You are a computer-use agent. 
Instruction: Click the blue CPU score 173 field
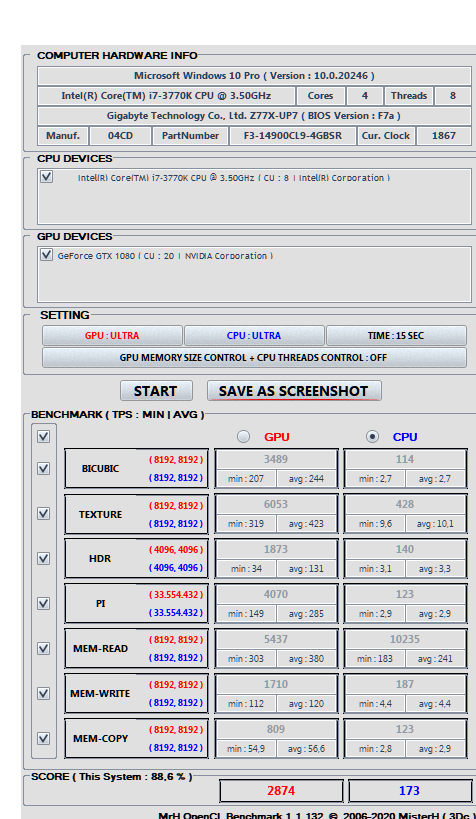pyautogui.click(x=409, y=791)
